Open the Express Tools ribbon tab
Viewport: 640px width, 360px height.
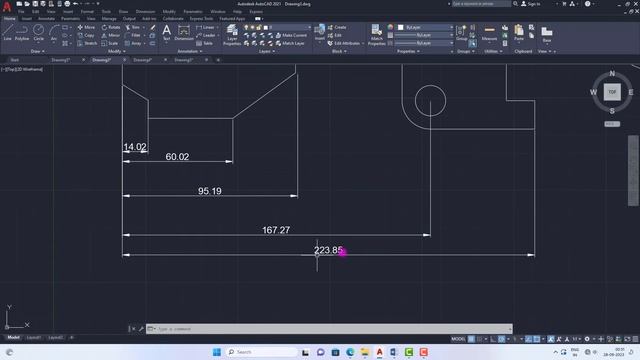tap(201, 19)
